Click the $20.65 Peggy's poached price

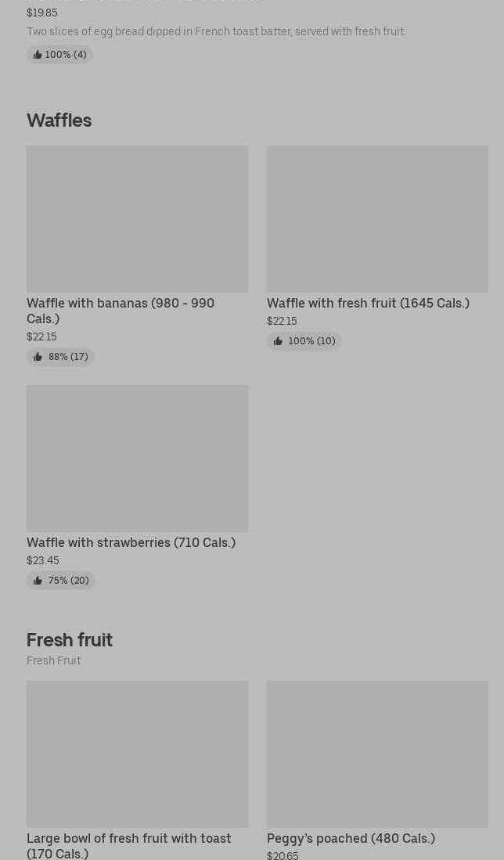pyautogui.click(x=283, y=855)
